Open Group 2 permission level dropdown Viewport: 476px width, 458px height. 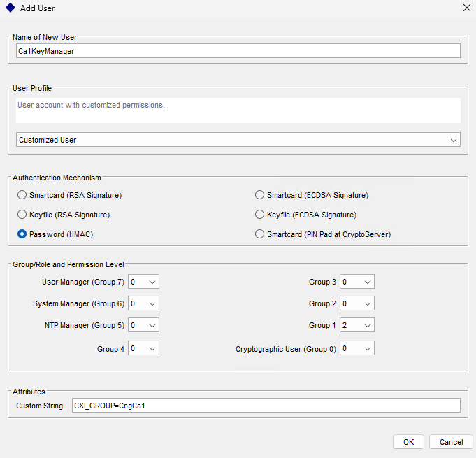tap(357, 303)
